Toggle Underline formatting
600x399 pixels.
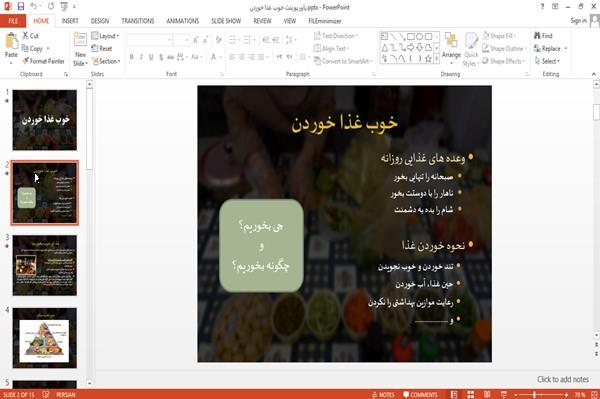click(x=151, y=57)
